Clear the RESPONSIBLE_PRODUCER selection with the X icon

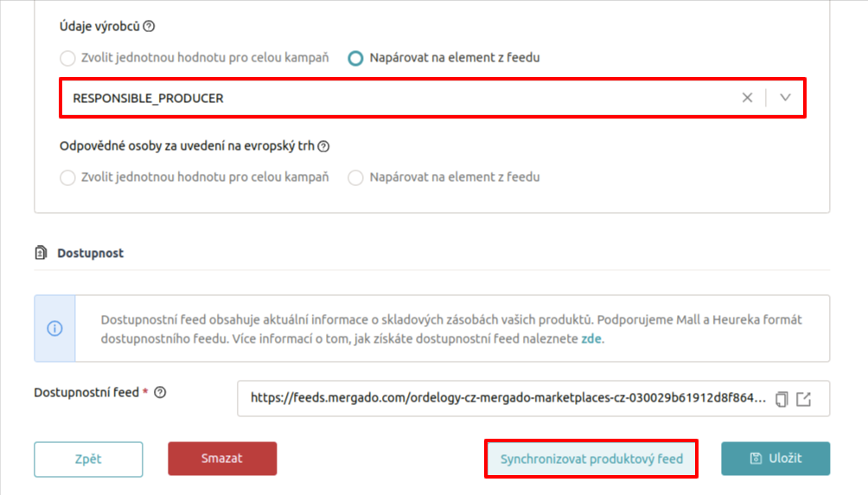(747, 98)
